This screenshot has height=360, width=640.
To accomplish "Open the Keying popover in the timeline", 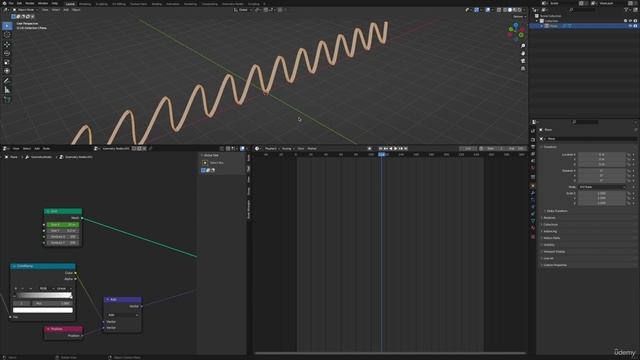I will 288,149.
